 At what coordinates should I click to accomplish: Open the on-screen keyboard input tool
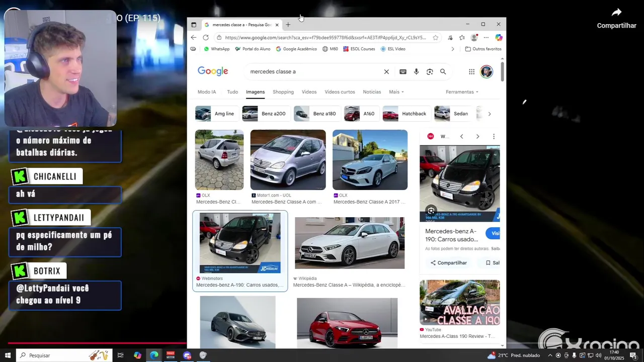(x=403, y=71)
